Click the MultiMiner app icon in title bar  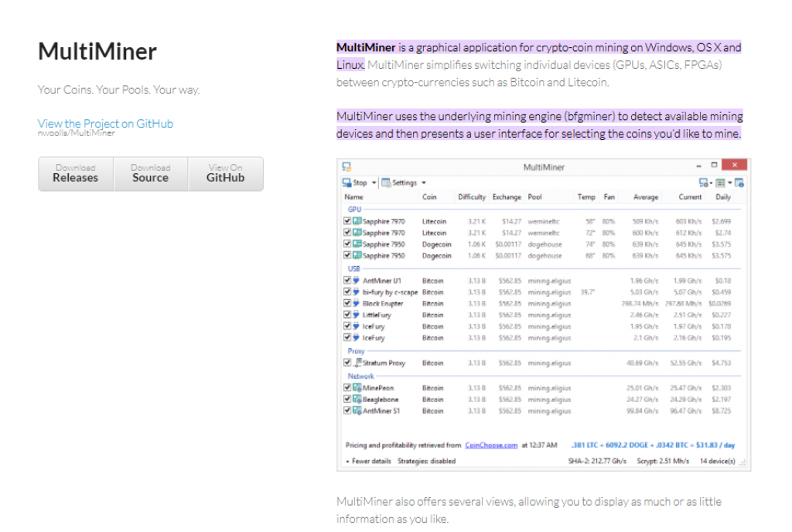[346, 166]
